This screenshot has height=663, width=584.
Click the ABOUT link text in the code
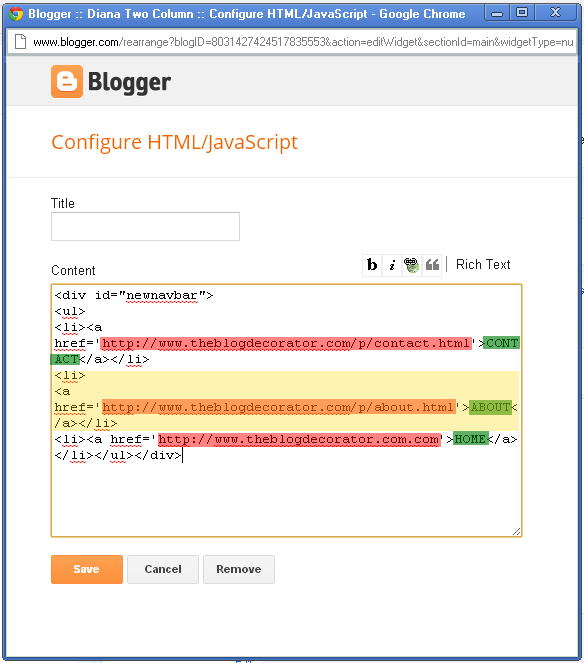point(491,407)
